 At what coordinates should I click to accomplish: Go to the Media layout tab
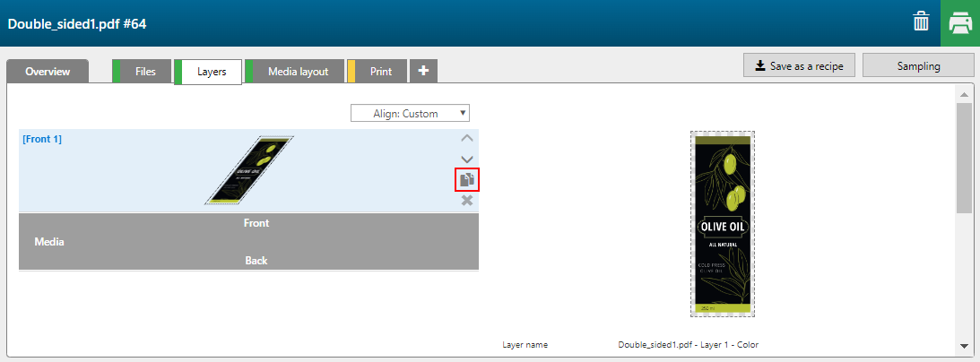298,72
